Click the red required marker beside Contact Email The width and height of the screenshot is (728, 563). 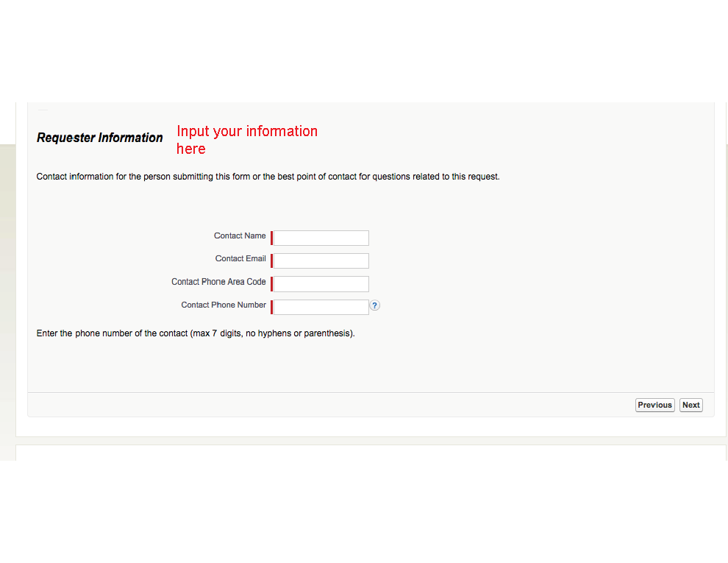pyautogui.click(x=271, y=260)
